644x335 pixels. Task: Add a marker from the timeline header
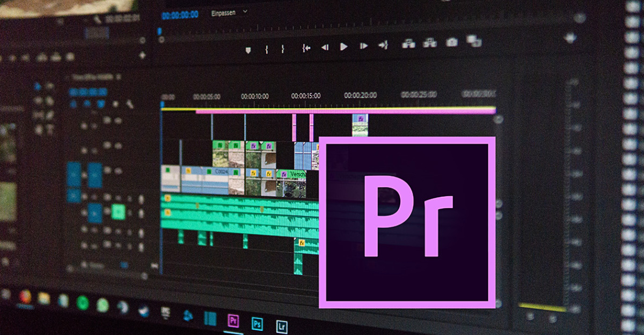(115, 103)
